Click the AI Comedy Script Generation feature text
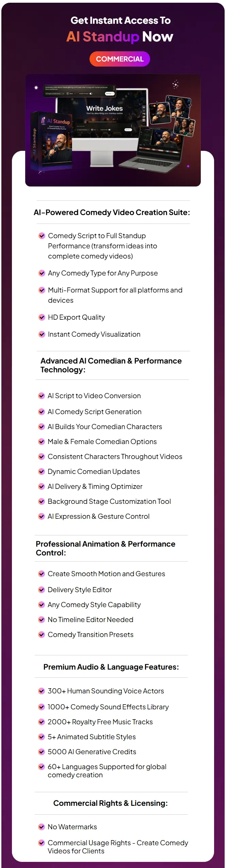The height and width of the screenshot is (868, 226). tap(95, 412)
